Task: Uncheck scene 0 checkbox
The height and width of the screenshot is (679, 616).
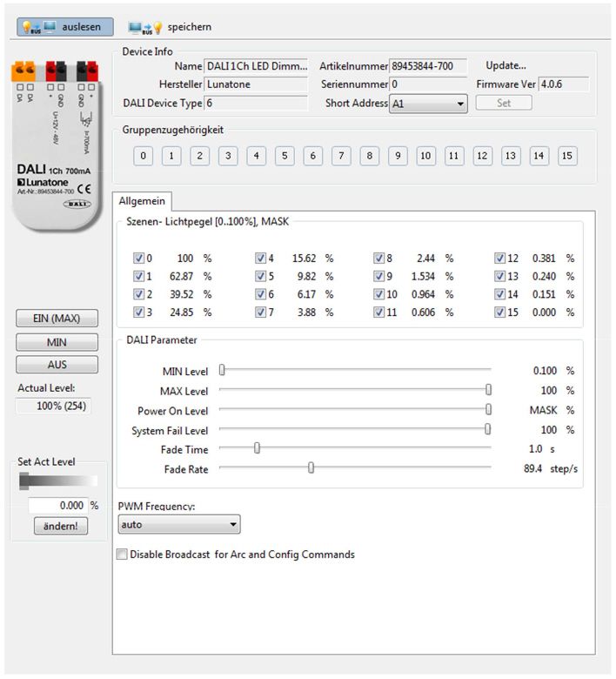Action: tap(138, 259)
